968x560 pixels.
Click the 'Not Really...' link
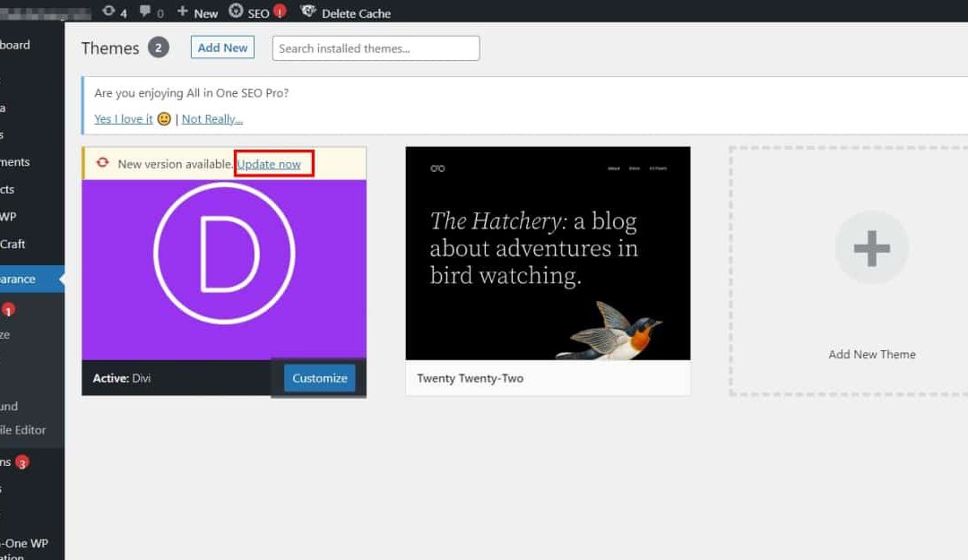coord(212,118)
